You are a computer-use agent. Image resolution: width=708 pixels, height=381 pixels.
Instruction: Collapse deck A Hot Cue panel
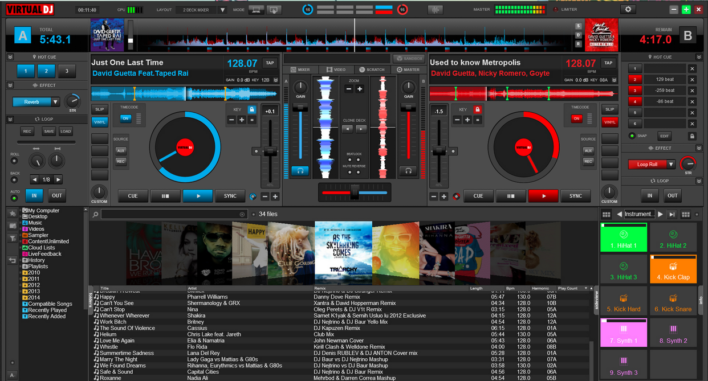pos(10,57)
